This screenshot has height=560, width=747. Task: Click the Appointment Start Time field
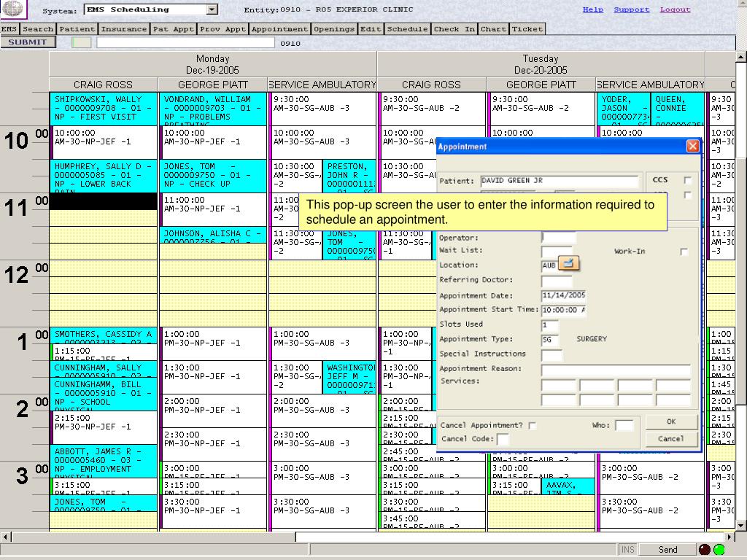pos(564,310)
